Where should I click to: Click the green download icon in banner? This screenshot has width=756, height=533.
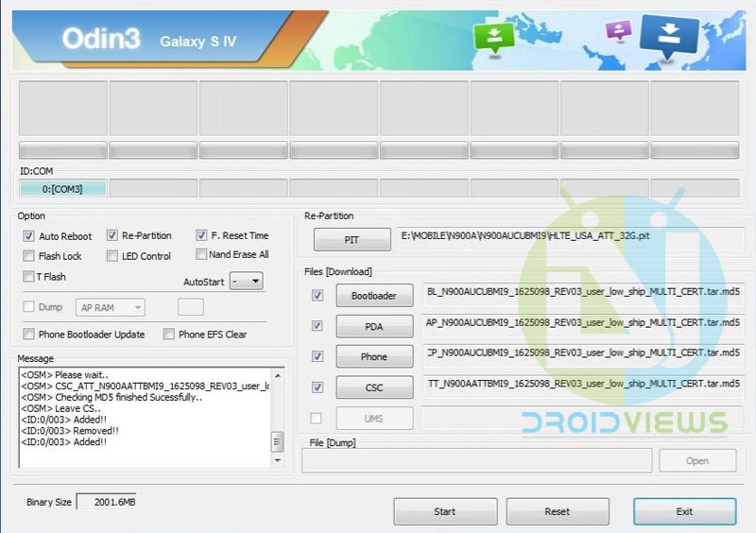coord(494,39)
